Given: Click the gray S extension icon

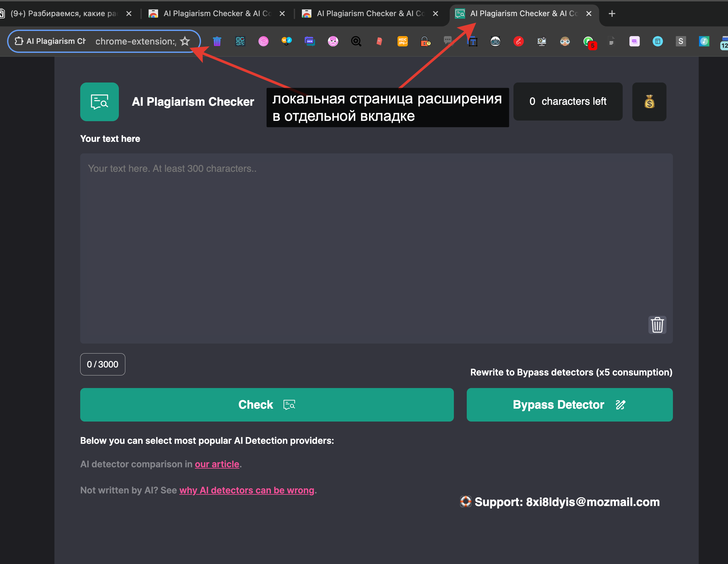Looking at the screenshot, I should [x=681, y=41].
